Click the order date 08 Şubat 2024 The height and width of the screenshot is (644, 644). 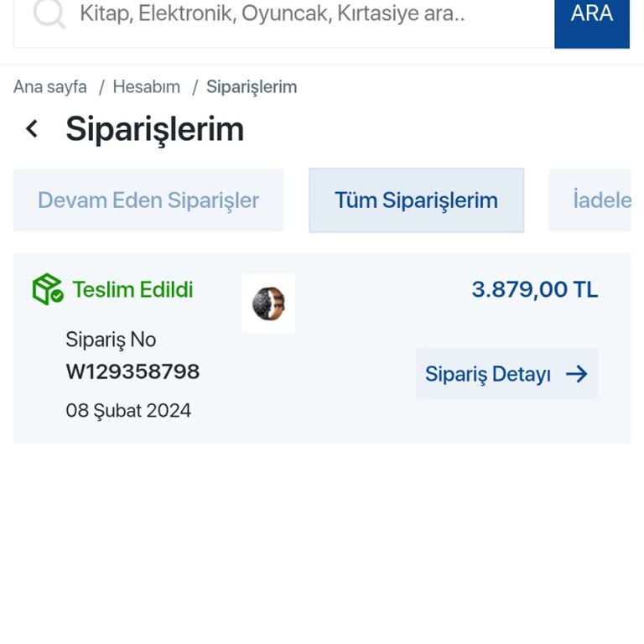coord(128,411)
